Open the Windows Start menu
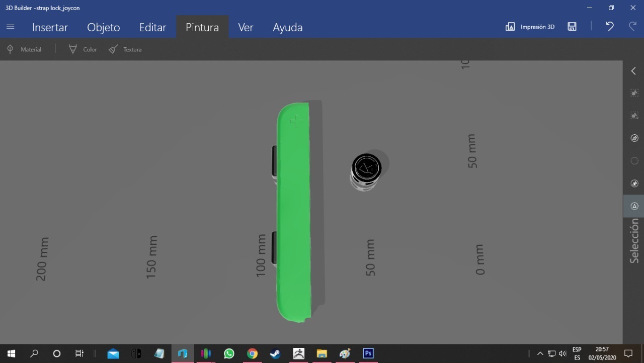This screenshot has width=644, height=363. click(11, 353)
